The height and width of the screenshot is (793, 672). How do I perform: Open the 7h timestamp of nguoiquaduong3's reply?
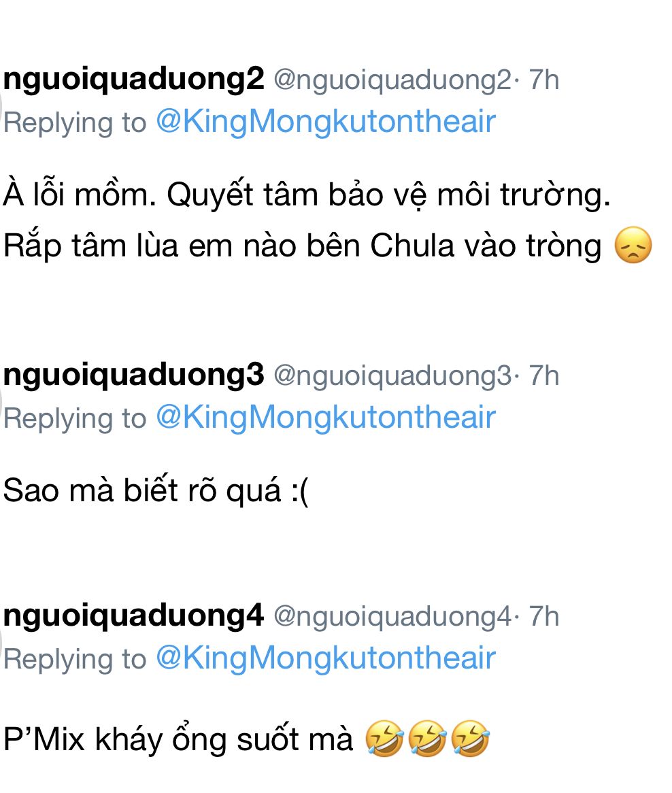pyautogui.click(x=543, y=376)
